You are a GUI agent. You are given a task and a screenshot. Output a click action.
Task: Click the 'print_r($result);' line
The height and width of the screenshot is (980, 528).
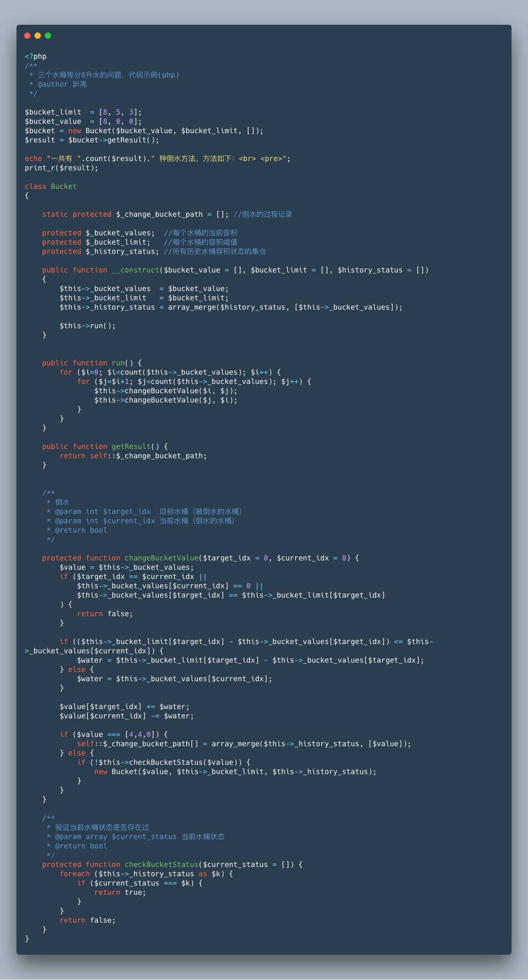tap(61, 168)
